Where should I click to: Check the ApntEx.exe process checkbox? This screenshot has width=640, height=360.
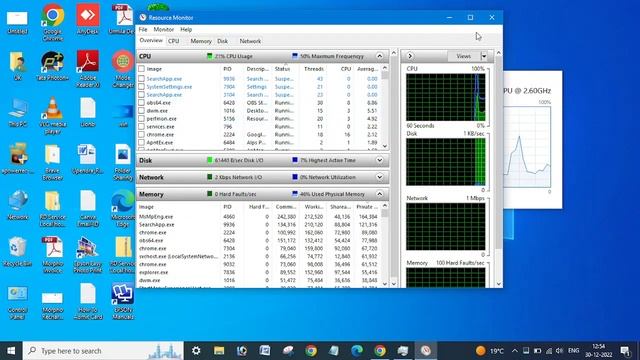pos(141,142)
